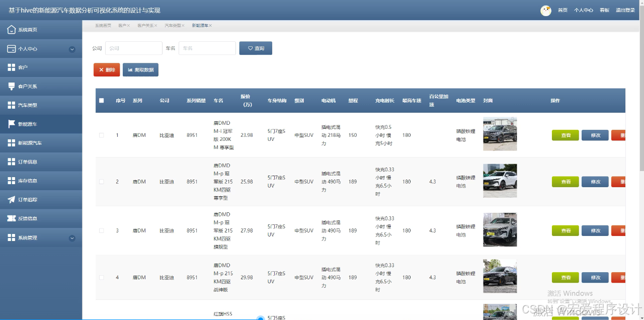The height and width of the screenshot is (320, 644).
Task: Click the 订单追踪 paper plane icon
Action: click(x=11, y=200)
